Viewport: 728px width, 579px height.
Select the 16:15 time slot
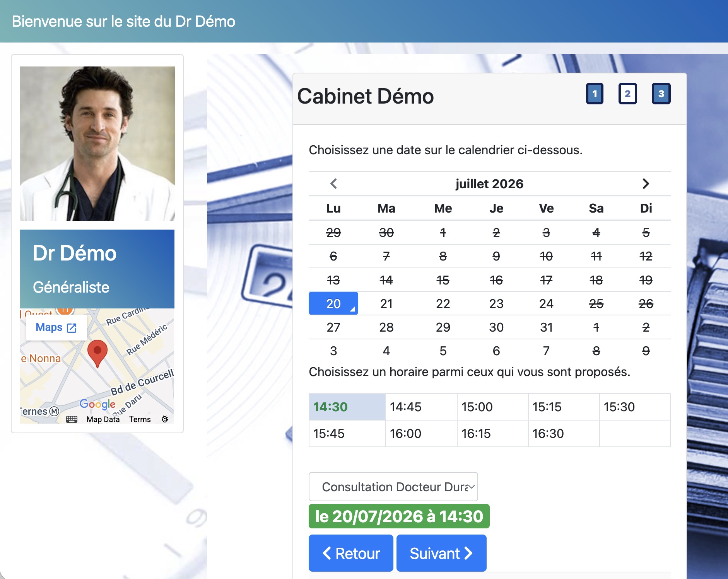point(492,433)
